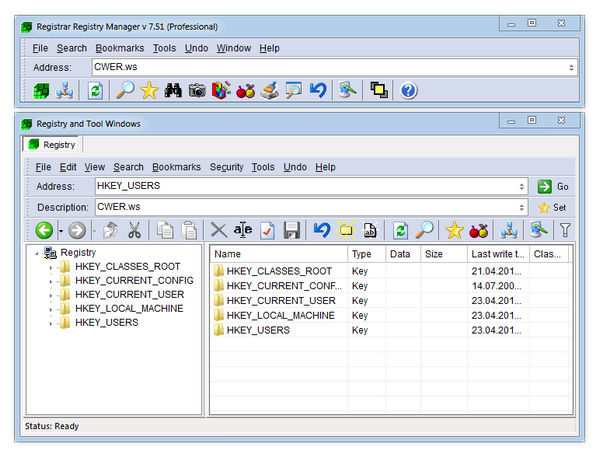The width and height of the screenshot is (600, 458).
Task: Click the undo arrow in top toolbar
Action: [318, 91]
